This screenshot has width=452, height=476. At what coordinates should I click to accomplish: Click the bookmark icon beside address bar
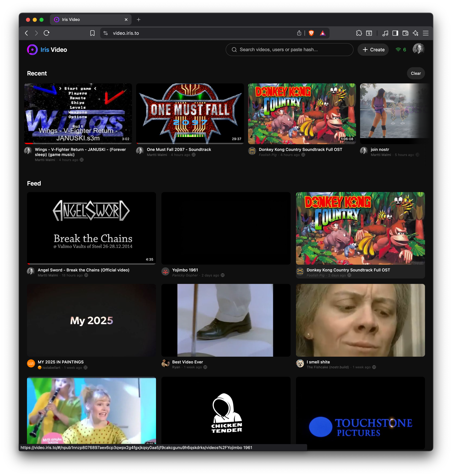[92, 33]
